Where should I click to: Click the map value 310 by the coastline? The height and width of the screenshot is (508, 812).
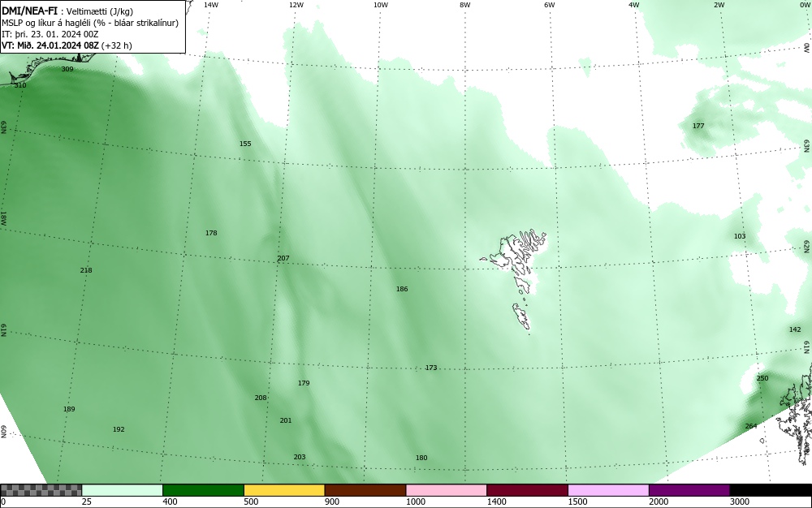click(x=20, y=85)
